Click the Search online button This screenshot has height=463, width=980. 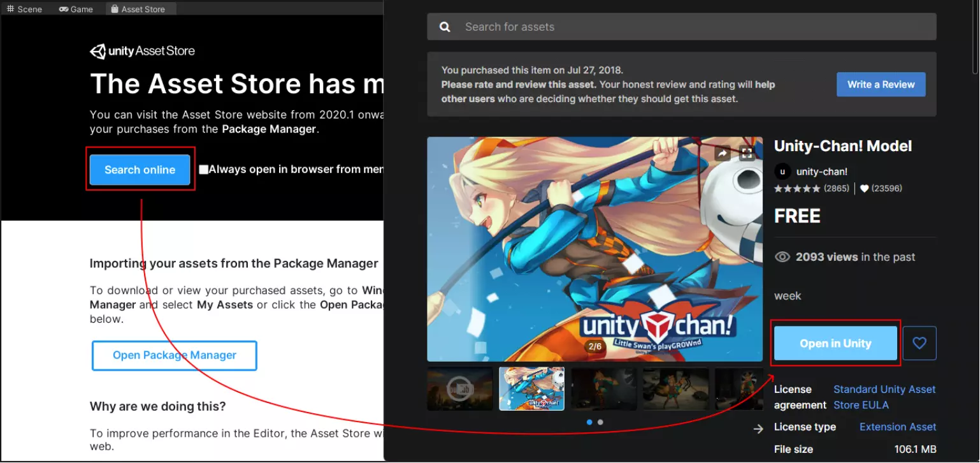[x=140, y=170]
